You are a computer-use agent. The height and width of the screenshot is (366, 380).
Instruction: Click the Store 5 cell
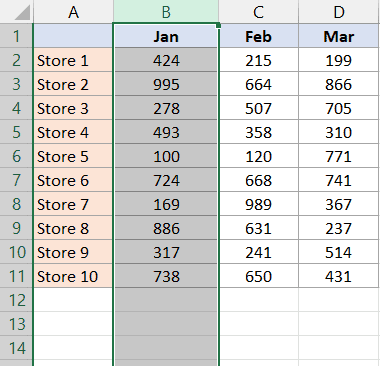click(x=73, y=156)
